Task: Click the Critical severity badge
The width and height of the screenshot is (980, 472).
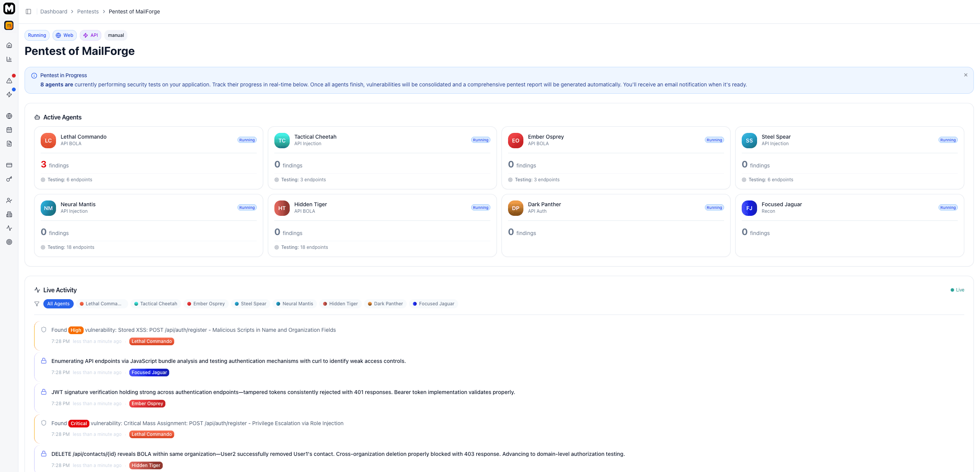Action: [79, 424]
